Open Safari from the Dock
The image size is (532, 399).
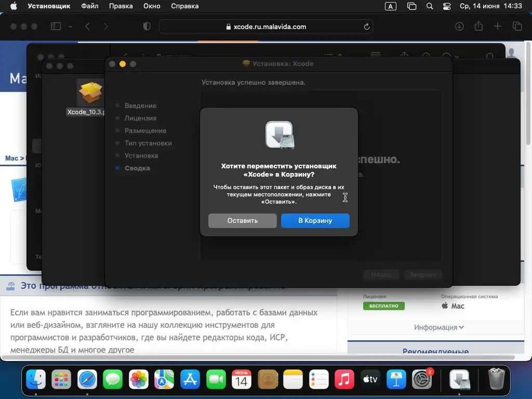point(87,379)
